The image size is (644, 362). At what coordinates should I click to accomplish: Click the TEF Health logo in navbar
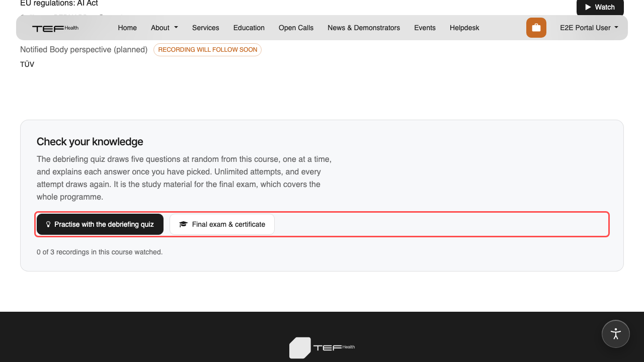tap(55, 28)
